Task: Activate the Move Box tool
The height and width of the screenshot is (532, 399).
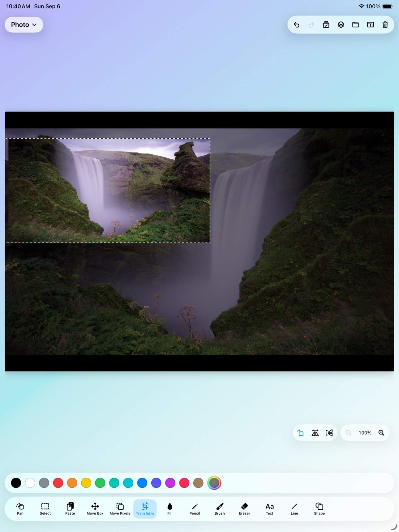Action: click(x=95, y=509)
